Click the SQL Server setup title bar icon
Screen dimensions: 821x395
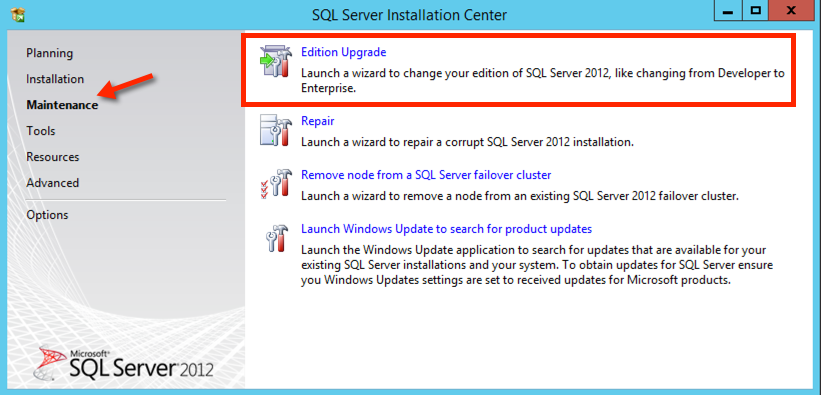(x=17, y=14)
